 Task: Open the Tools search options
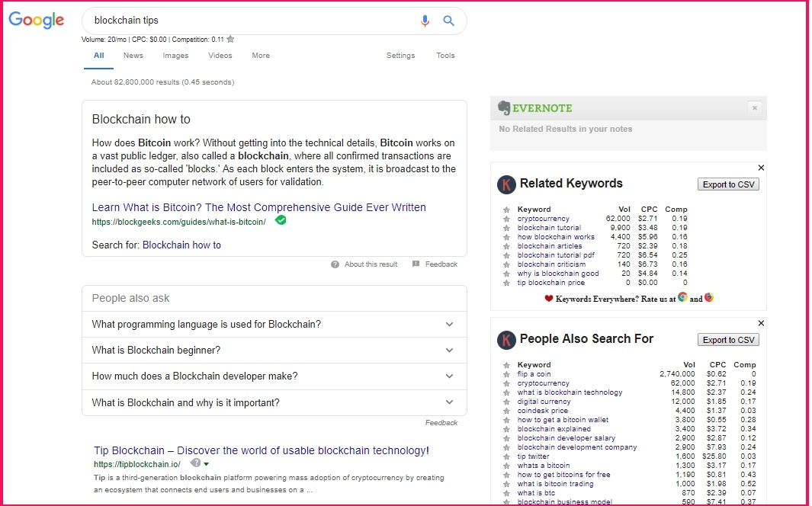[x=445, y=56]
